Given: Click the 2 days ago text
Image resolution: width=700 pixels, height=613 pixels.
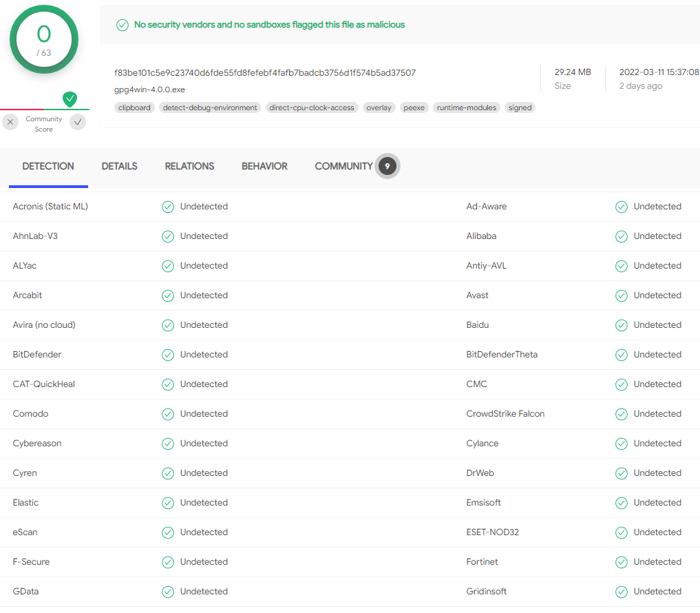Looking at the screenshot, I should click(641, 86).
